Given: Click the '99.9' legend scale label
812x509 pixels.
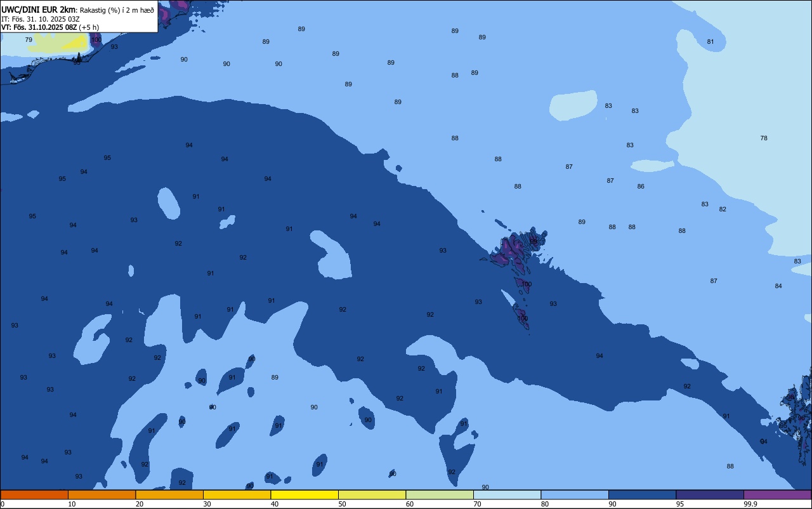Looking at the screenshot, I should (x=750, y=504).
